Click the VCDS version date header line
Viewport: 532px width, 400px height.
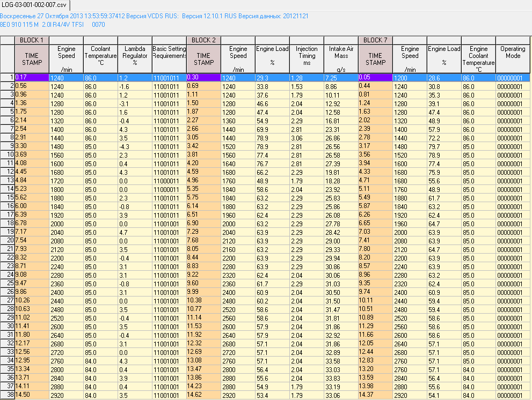154,16
